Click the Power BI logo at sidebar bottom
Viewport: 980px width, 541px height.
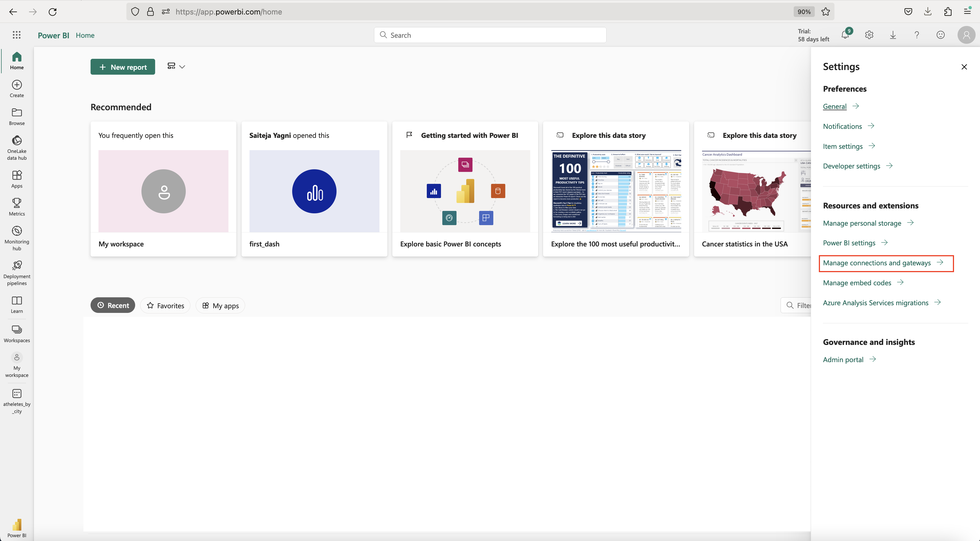(17, 528)
